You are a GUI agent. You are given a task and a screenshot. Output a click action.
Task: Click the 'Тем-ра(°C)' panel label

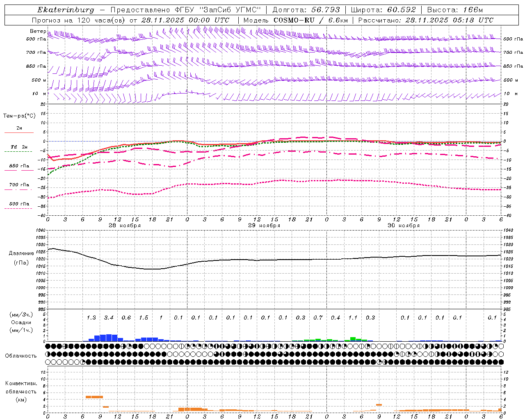19,116
